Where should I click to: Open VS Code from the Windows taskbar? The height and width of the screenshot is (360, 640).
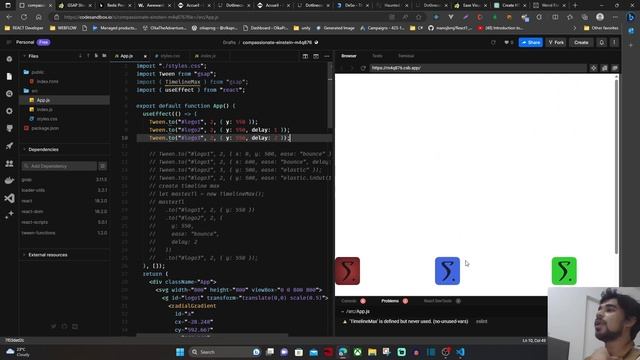(460, 352)
